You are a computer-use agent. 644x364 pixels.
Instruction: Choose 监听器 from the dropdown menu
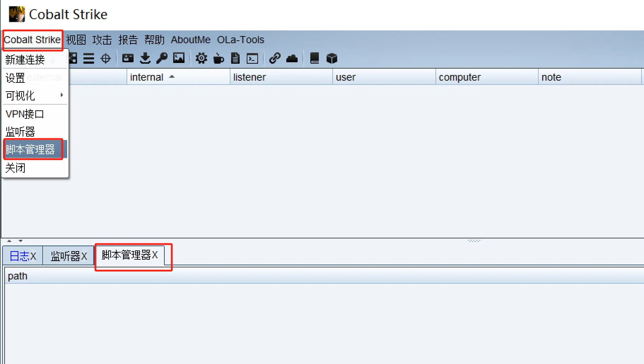(x=35, y=132)
